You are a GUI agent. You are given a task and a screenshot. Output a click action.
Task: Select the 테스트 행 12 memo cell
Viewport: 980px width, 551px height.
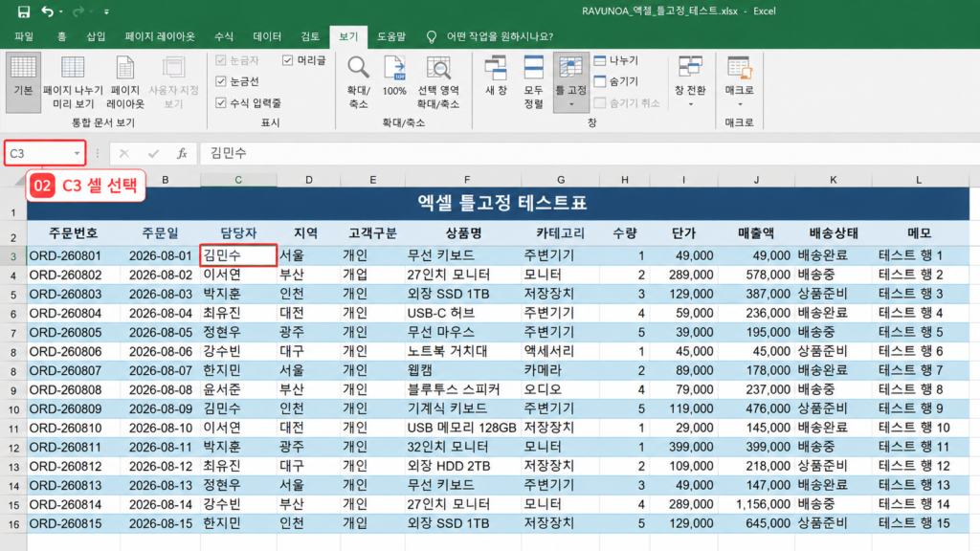pos(921,466)
